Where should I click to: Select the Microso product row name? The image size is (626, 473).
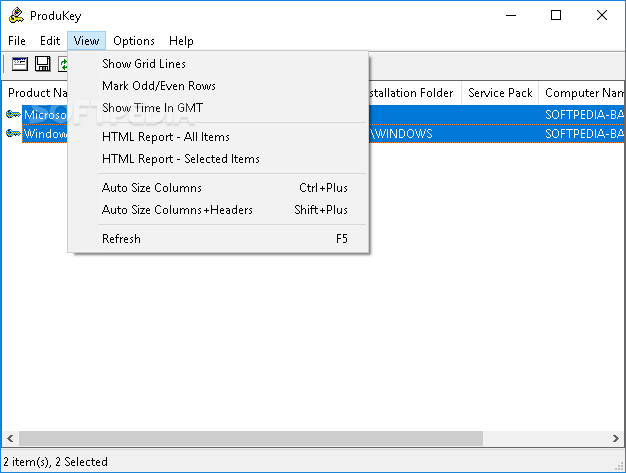(x=45, y=115)
